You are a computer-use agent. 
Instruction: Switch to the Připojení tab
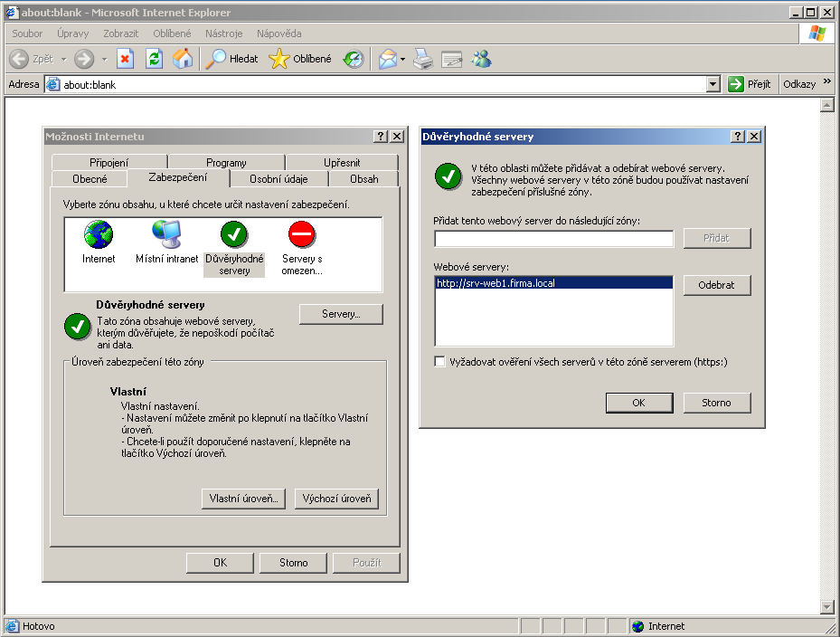(x=109, y=162)
